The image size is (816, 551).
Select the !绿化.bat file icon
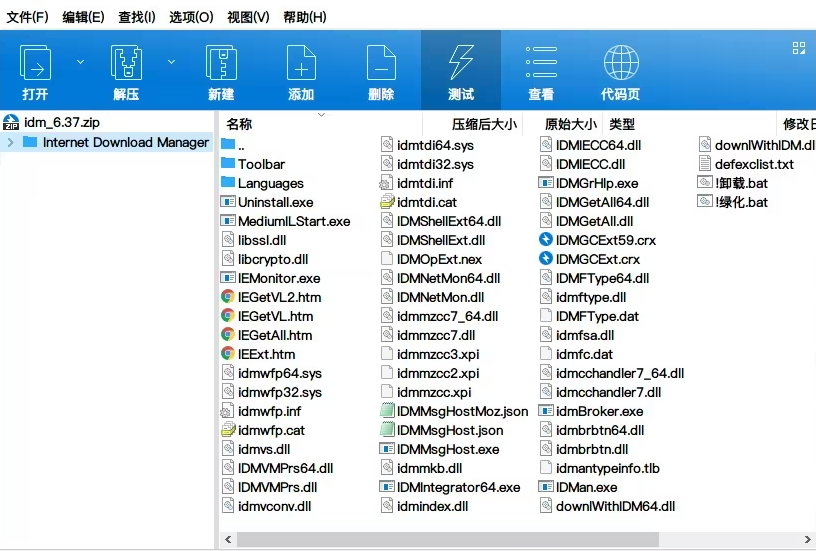pyautogui.click(x=705, y=201)
